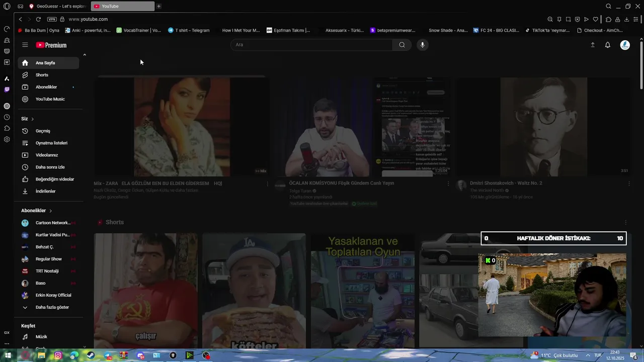
Task: Open Geçmiş history entry
Action: (x=48, y=131)
